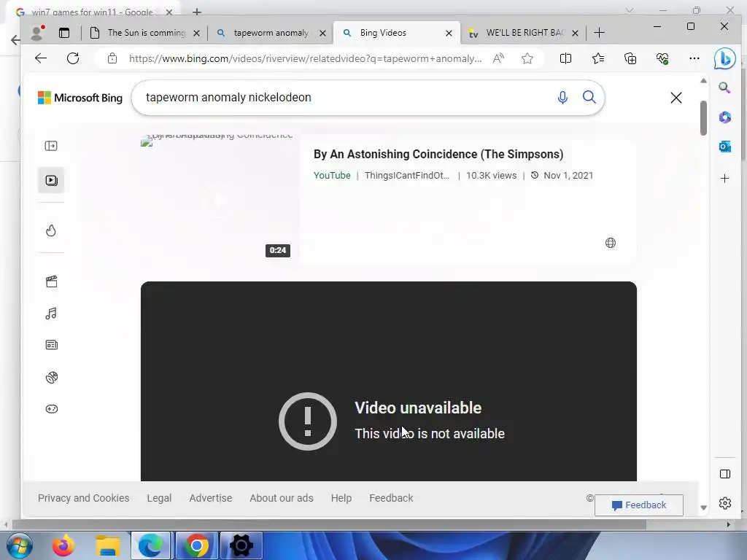Image resolution: width=747 pixels, height=560 pixels.
Task: Click the Edge address bar URL
Action: click(x=306, y=58)
